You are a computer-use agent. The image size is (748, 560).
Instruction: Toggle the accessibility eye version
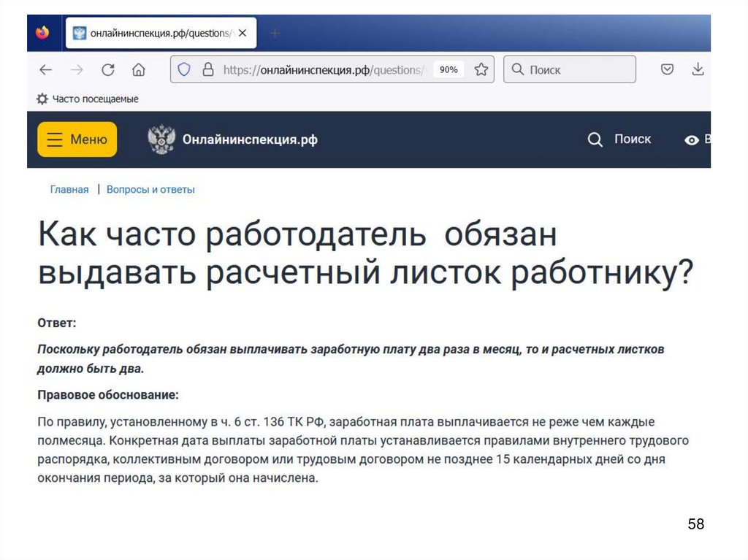692,139
